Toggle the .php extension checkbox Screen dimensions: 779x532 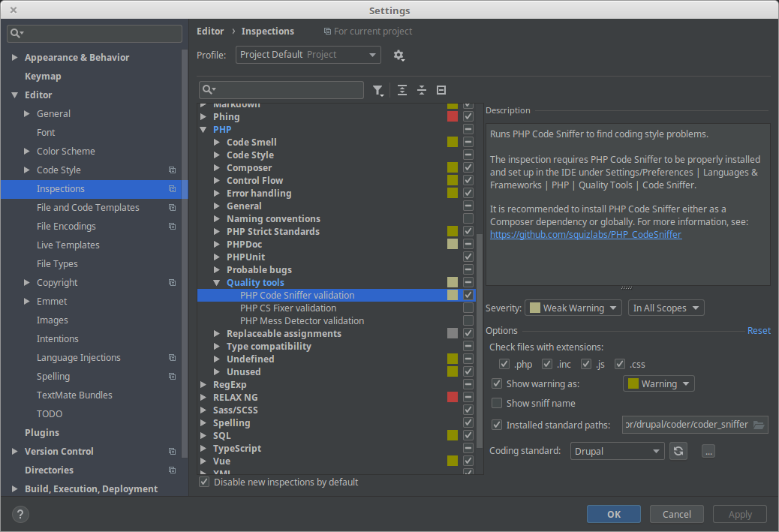(504, 364)
